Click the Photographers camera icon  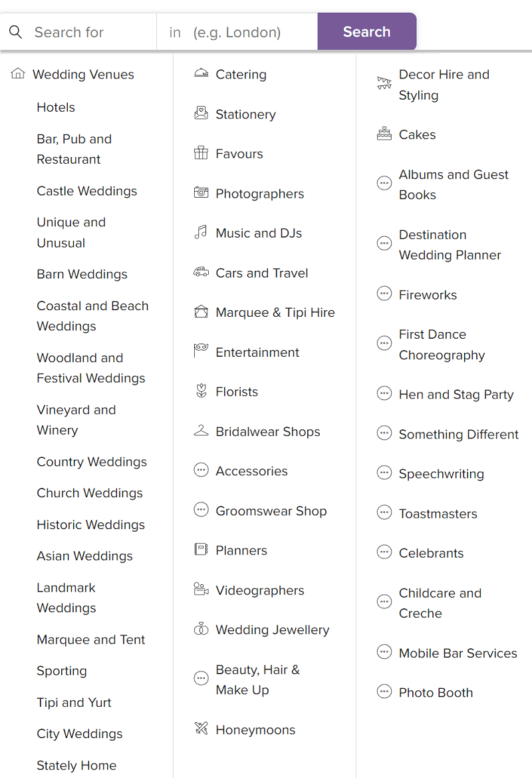[201, 193]
